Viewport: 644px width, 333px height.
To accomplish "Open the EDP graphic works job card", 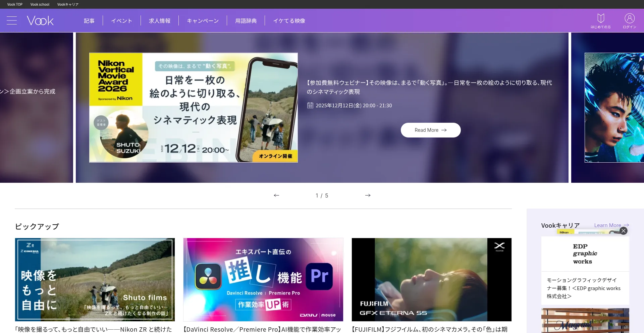I will point(585,270).
